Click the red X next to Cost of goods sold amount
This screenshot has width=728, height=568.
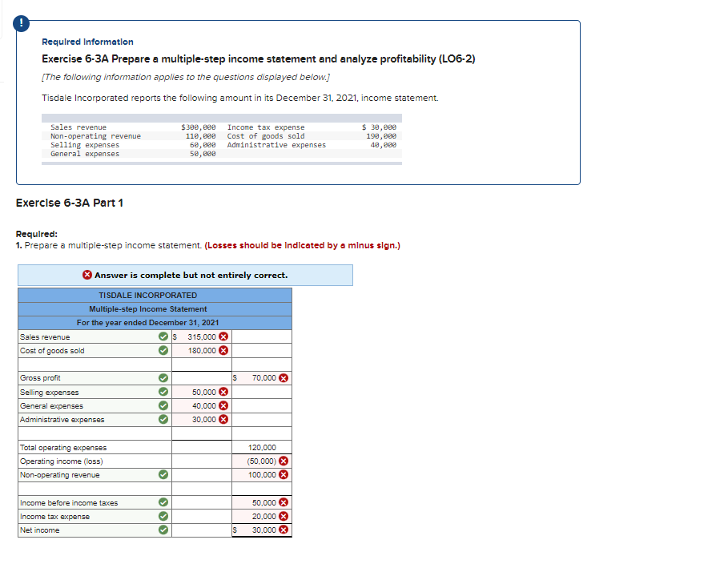pos(223,350)
